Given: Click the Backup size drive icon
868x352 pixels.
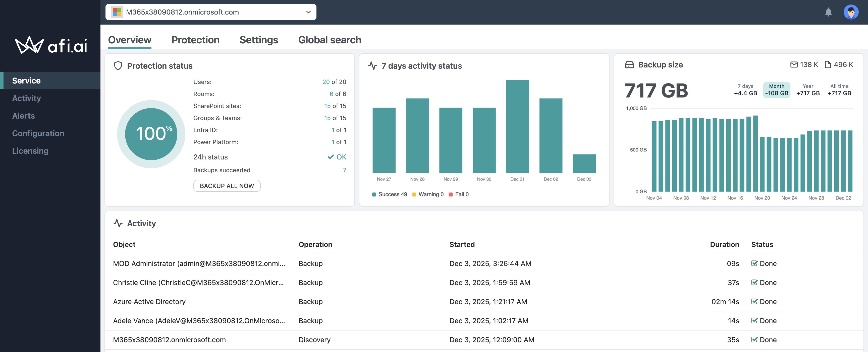Looking at the screenshot, I should 629,65.
